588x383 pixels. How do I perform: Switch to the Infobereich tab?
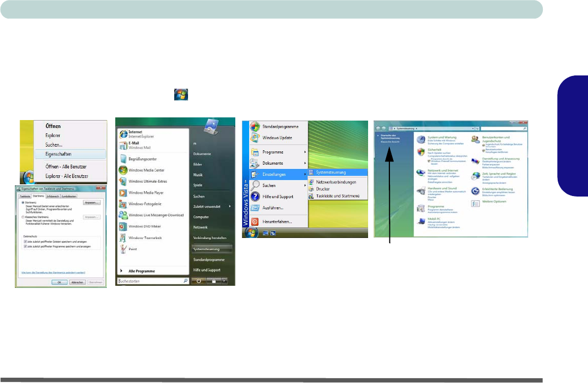tap(53, 196)
